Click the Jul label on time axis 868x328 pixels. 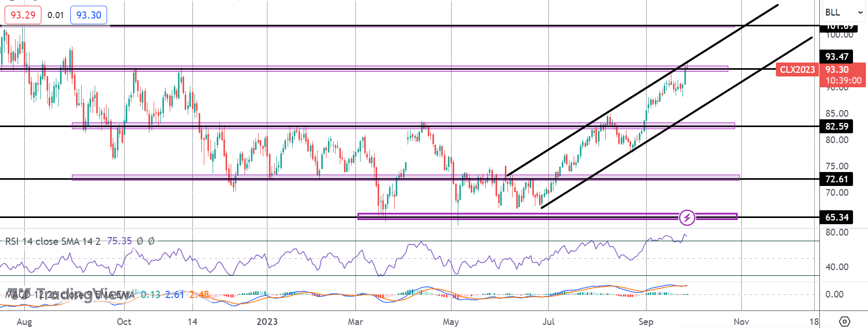point(548,322)
